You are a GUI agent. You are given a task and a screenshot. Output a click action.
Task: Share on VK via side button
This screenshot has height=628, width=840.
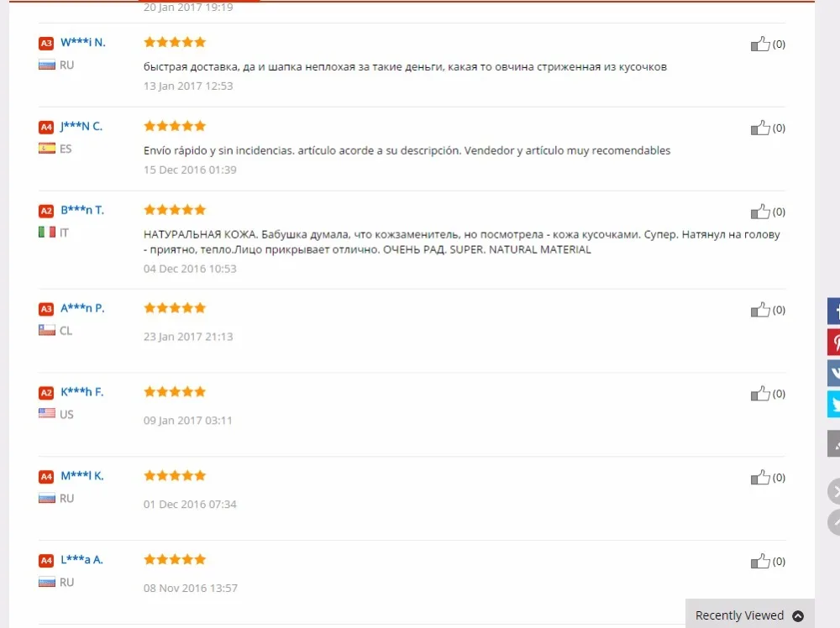833,373
